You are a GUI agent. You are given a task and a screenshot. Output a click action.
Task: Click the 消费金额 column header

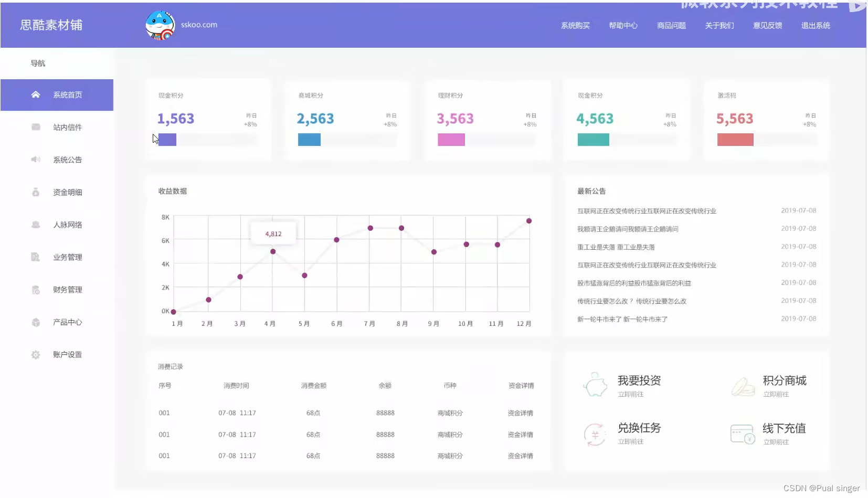(x=314, y=386)
